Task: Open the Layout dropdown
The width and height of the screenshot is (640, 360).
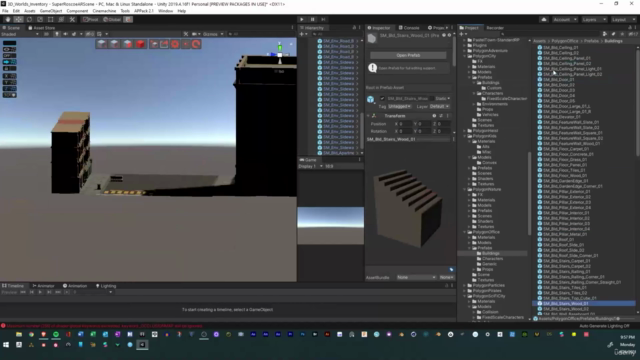Action: (x=623, y=19)
